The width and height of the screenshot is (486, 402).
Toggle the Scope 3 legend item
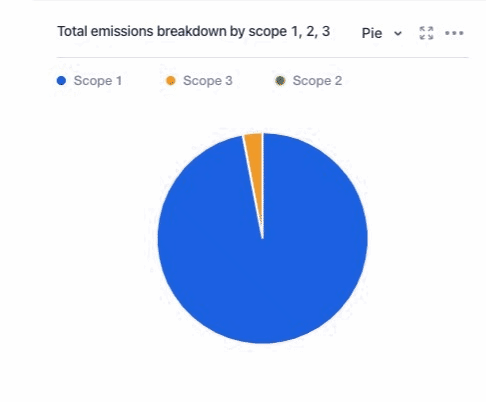pyautogui.click(x=199, y=81)
